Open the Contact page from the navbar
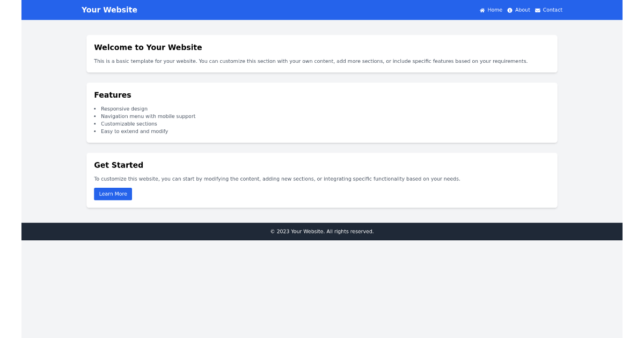 tap(553, 10)
